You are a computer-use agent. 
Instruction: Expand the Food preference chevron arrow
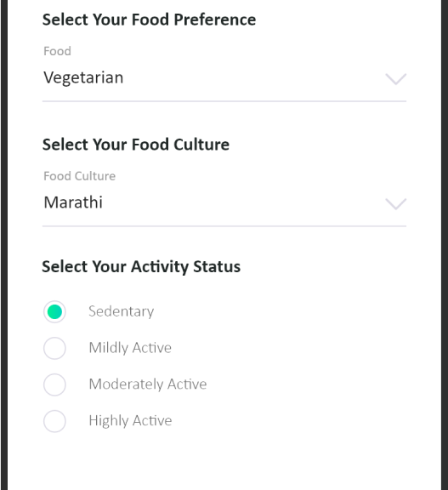pyautogui.click(x=396, y=79)
